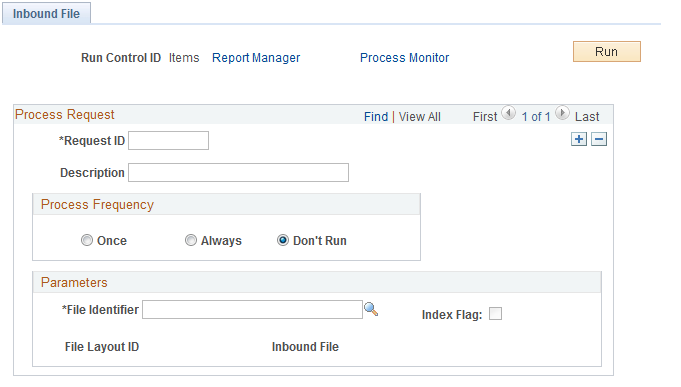The width and height of the screenshot is (681, 387).
Task: Open the Process Monitor link
Action: [x=404, y=58]
